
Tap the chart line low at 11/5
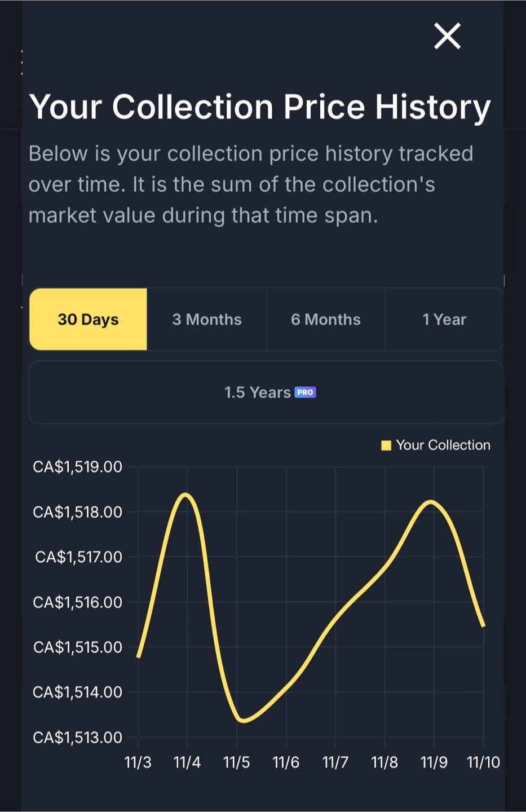click(x=242, y=720)
